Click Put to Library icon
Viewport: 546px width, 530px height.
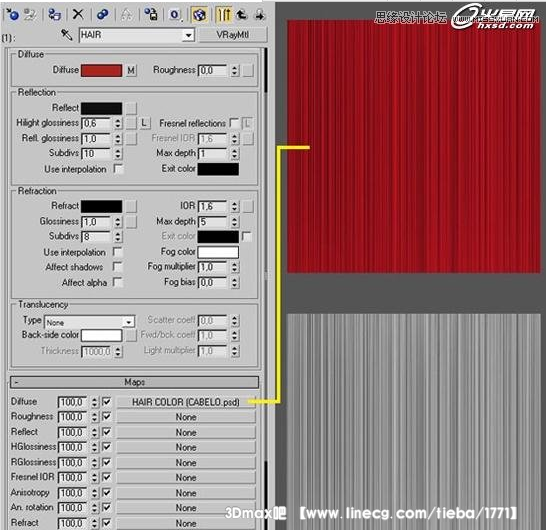pos(151,15)
